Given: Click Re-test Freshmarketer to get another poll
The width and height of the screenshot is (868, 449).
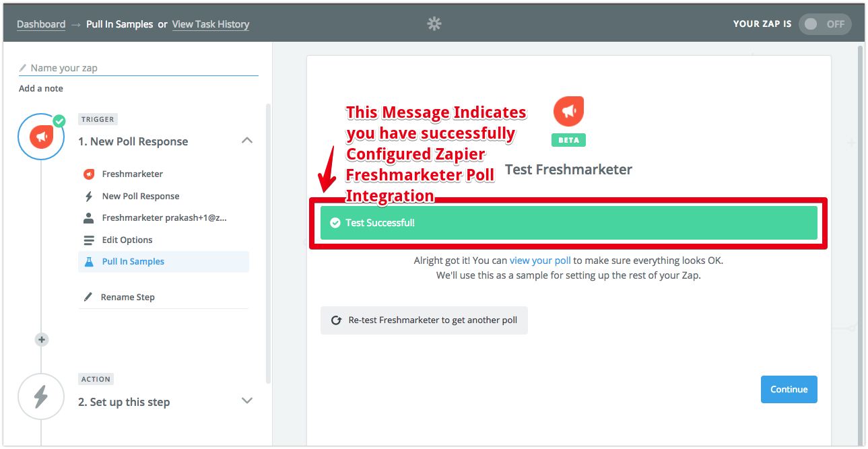Looking at the screenshot, I should (x=424, y=320).
